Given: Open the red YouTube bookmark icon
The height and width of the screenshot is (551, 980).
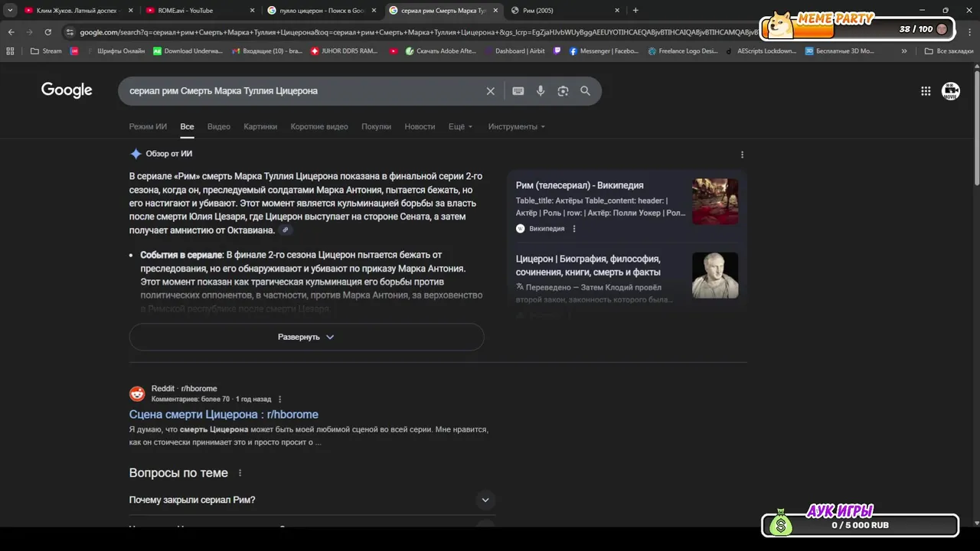Looking at the screenshot, I should pos(394,51).
